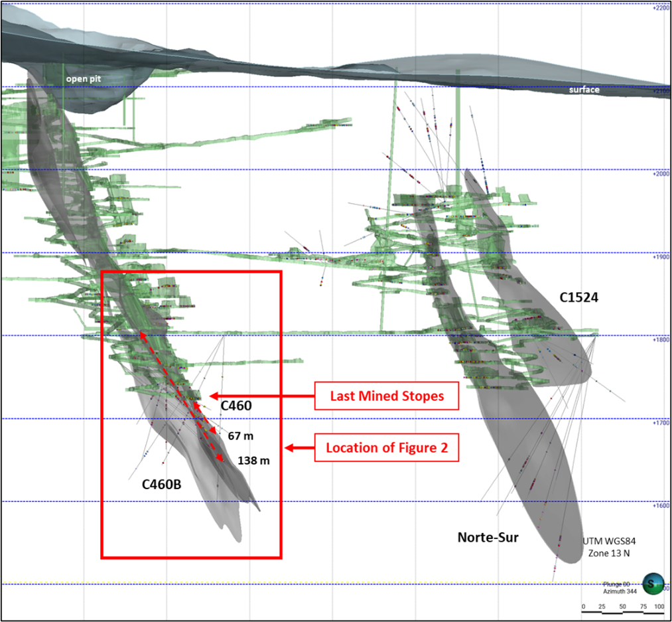Click the C460B label text
Image resolution: width=672 pixels, height=622 pixels.
coord(162,485)
